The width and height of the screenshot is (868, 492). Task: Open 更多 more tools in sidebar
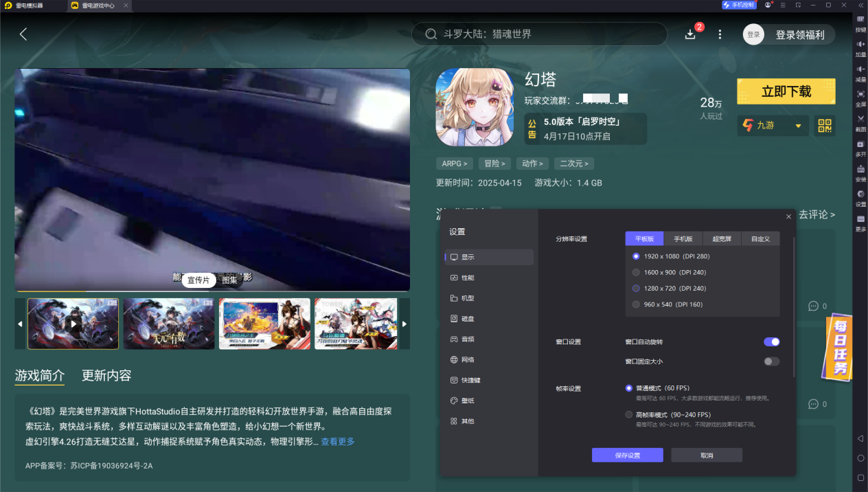coord(860,223)
